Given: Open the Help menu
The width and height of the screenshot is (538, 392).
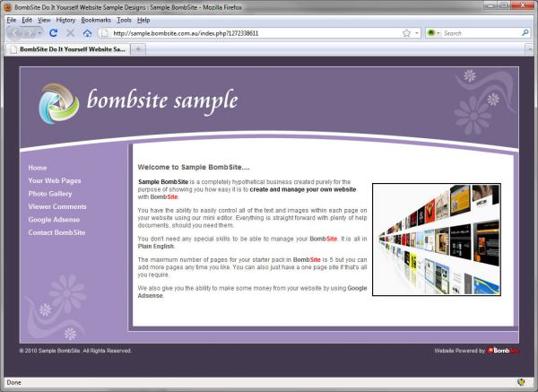Looking at the screenshot, I should click(x=143, y=20).
